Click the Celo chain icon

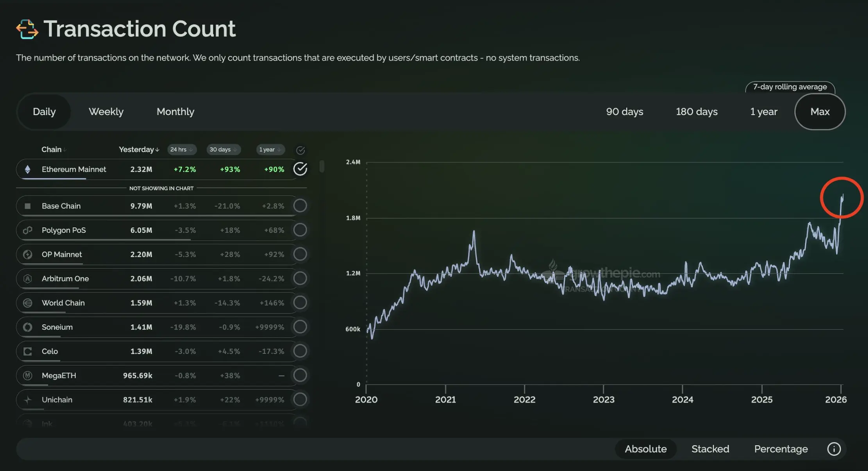[x=28, y=351]
